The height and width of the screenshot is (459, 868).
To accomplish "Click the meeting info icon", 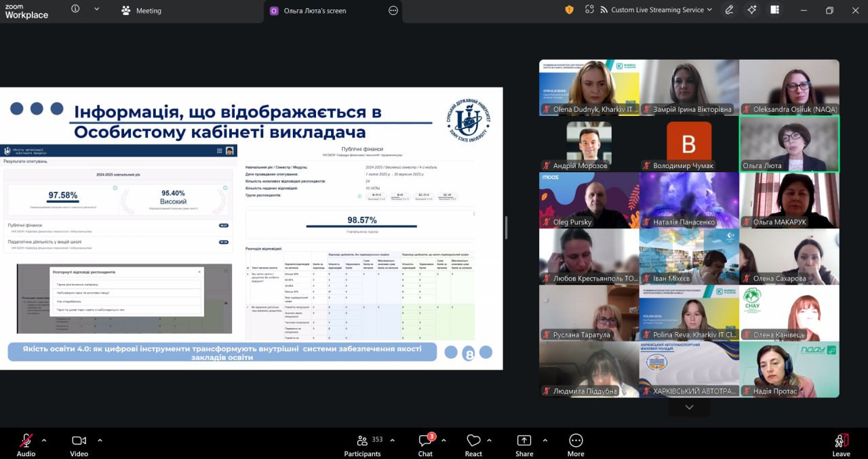I will [x=75, y=9].
